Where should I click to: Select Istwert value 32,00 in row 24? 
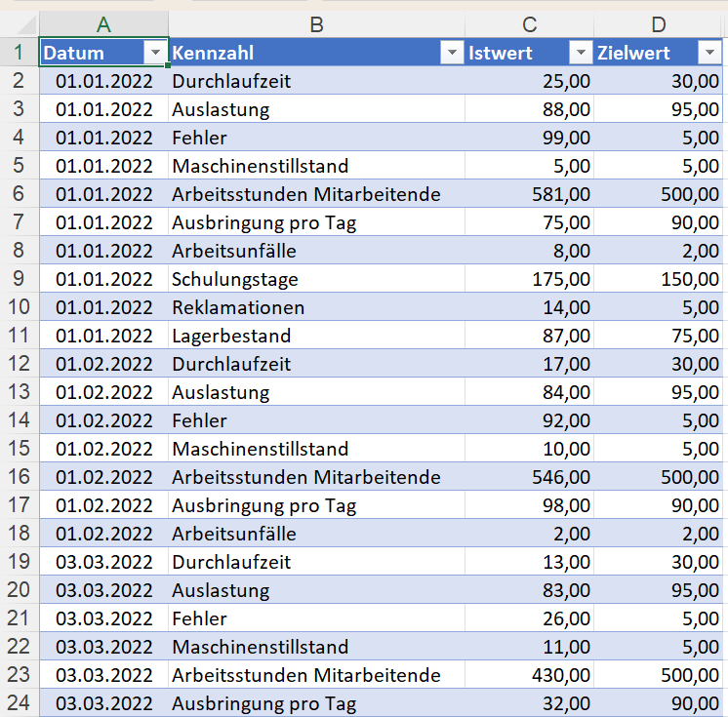pyautogui.click(x=529, y=703)
